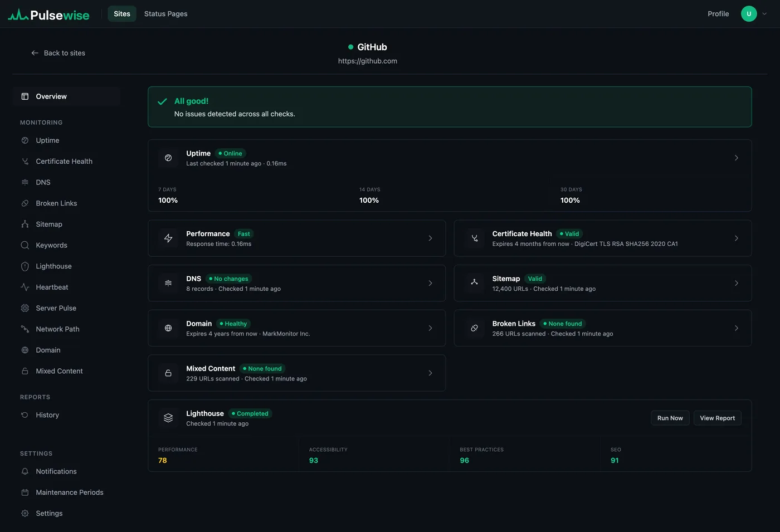Open the user menu dropdown chevron
Viewport: 780px width, 532px height.
[x=764, y=14]
